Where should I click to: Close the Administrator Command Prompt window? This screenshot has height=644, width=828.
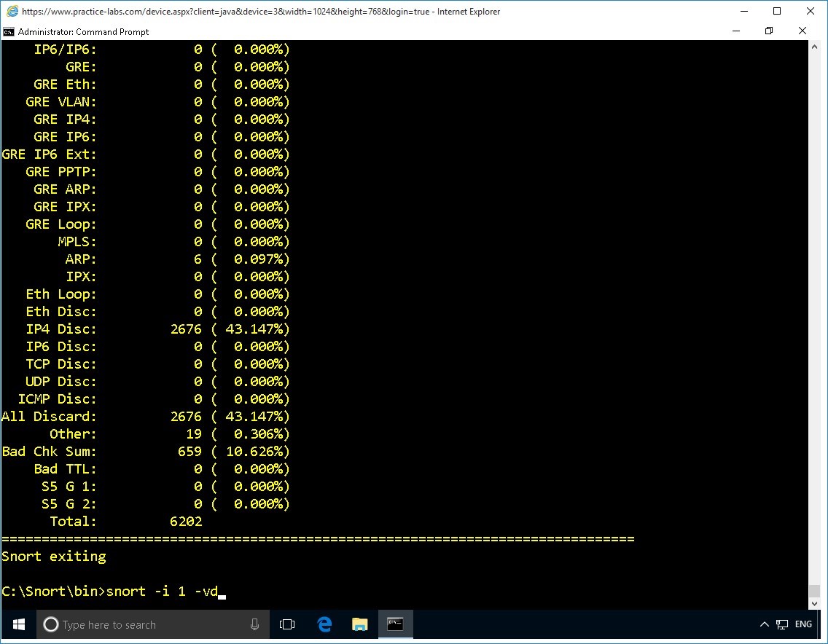802,31
